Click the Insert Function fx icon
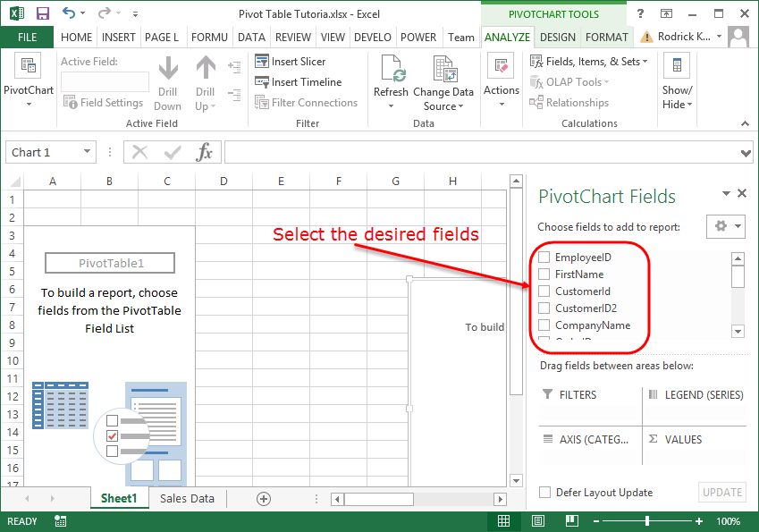Image resolution: width=759 pixels, height=532 pixels. [204, 151]
